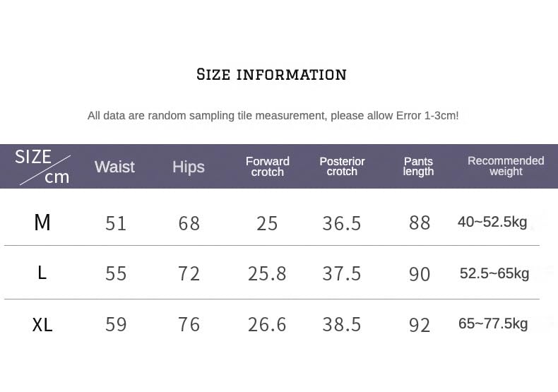
Task: Click the Posterior crotch column header
Action: tap(342, 167)
